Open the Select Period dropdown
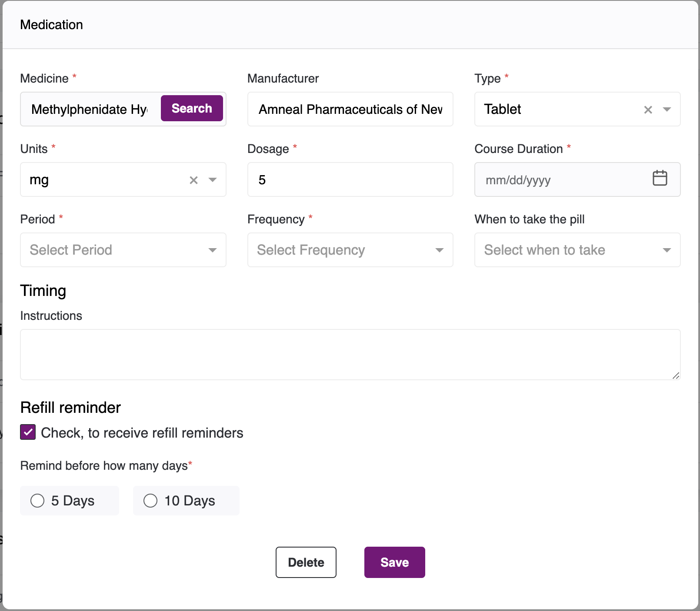The height and width of the screenshot is (611, 700). click(x=123, y=250)
